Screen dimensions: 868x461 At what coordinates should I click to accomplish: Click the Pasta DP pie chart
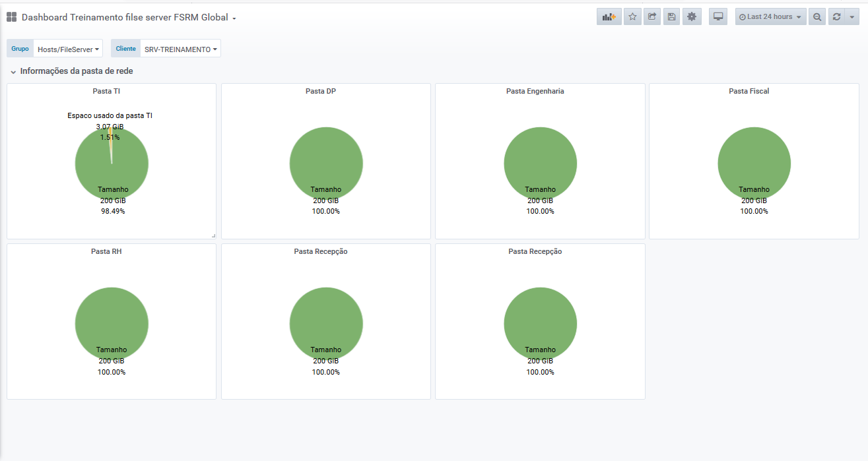(326, 164)
